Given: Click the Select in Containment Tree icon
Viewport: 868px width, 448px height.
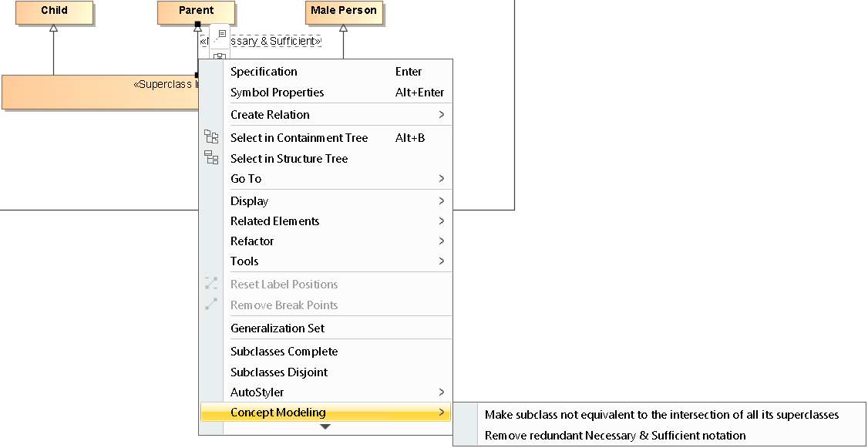Looking at the screenshot, I should 211,137.
